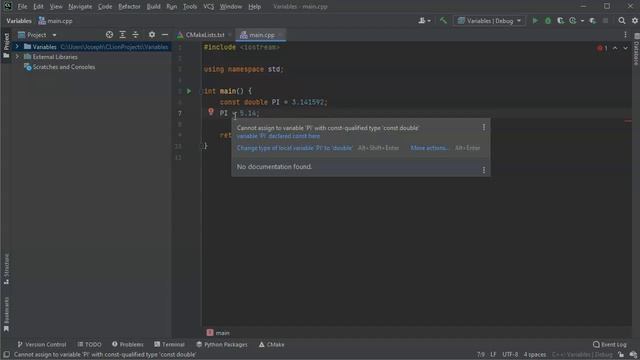Screen dimensions: 640x360
Task: Switch to CMakeLists.txt editor tab
Action: [x=205, y=35]
